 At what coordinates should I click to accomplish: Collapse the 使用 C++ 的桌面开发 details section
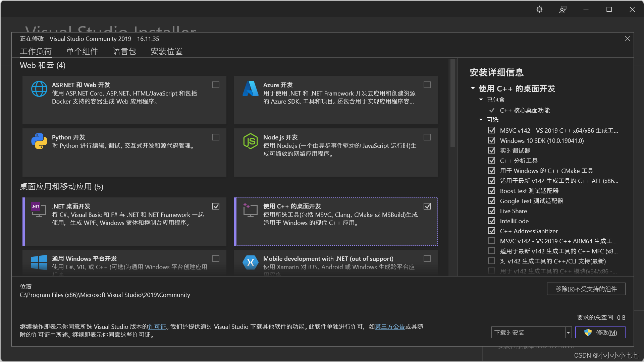473,88
